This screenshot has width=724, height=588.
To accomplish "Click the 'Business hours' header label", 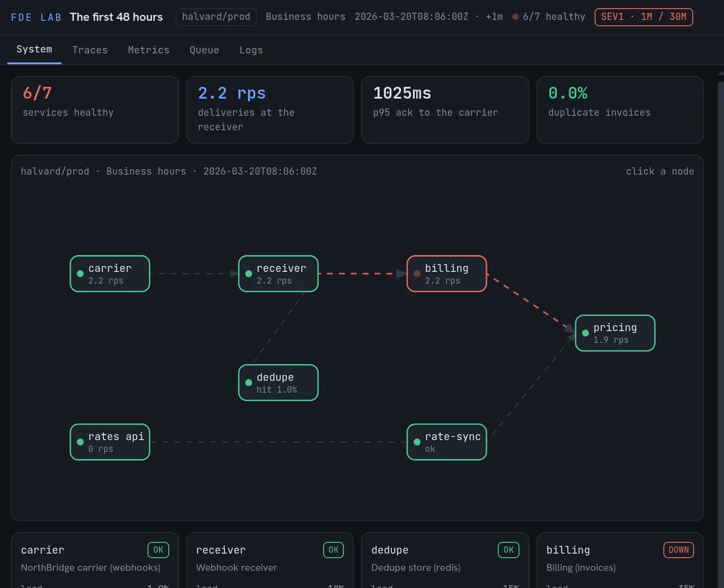I will tap(305, 17).
